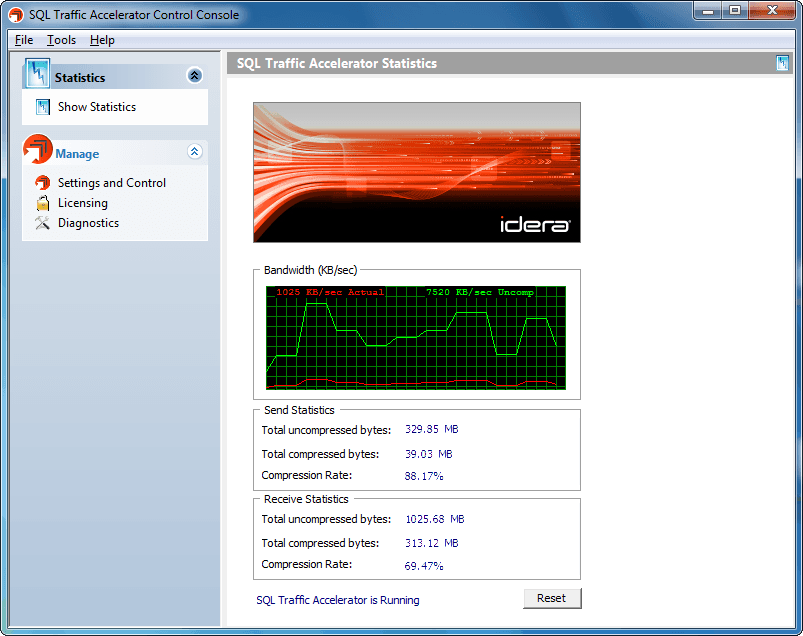Open Settings and Control
The height and width of the screenshot is (636, 803).
(x=112, y=183)
